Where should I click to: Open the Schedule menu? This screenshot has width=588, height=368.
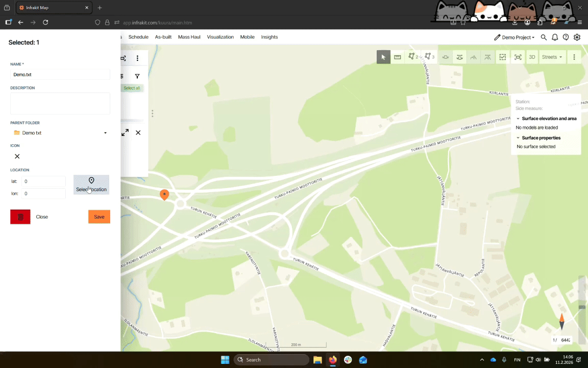(138, 37)
